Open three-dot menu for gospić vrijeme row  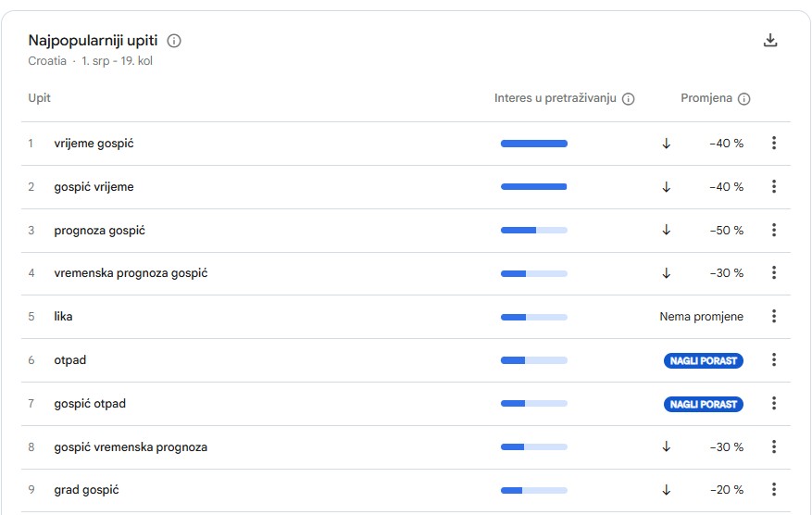774,186
